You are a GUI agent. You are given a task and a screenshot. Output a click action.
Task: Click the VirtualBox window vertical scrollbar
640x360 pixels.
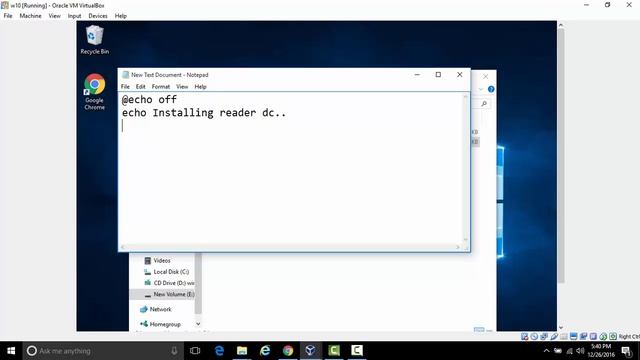(x=561, y=155)
